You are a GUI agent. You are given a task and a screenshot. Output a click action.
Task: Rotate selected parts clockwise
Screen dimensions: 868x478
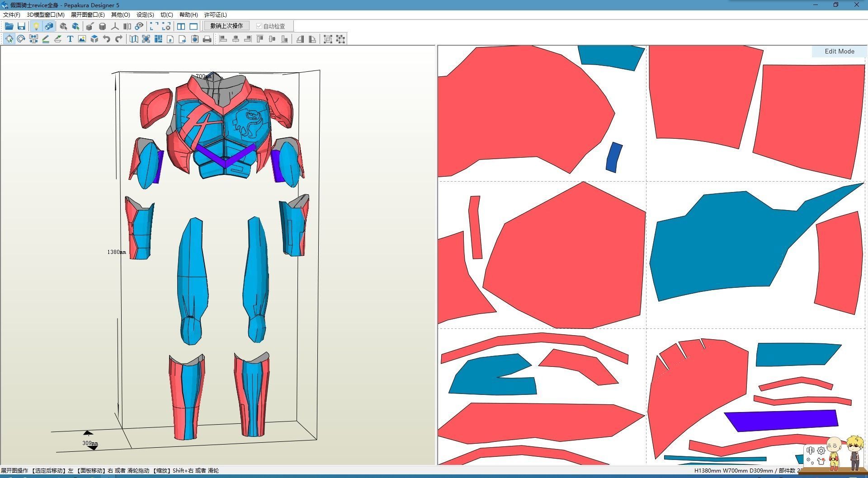point(312,39)
